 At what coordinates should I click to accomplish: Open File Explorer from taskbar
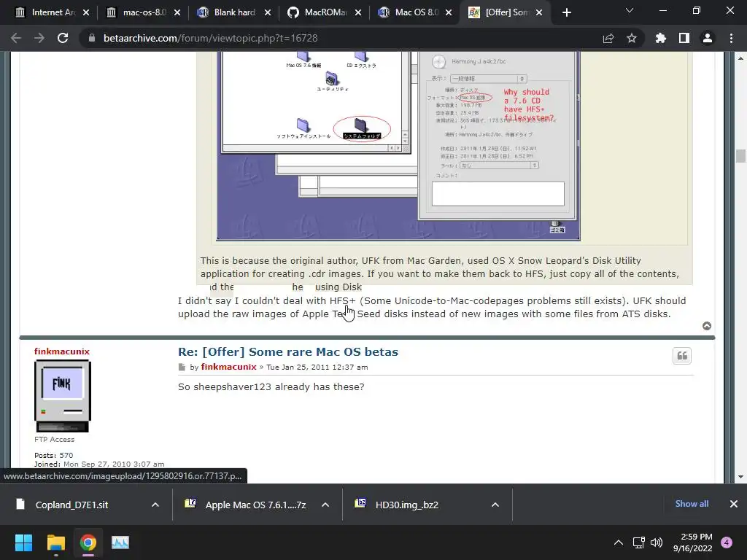click(x=55, y=542)
